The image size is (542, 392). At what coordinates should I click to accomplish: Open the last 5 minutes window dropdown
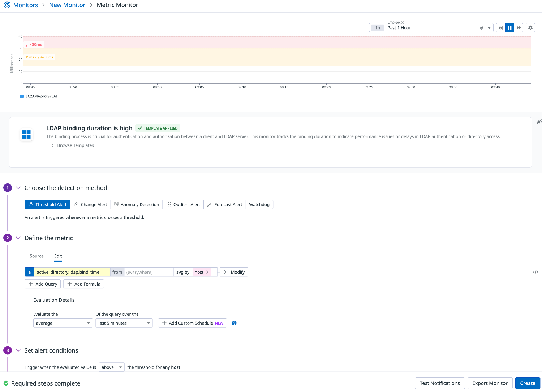[124, 323]
